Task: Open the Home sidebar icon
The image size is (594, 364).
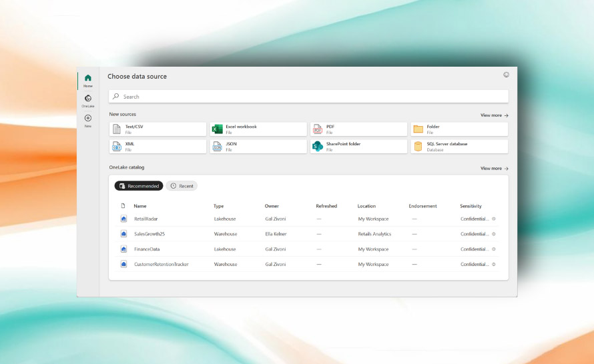Action: pos(88,78)
